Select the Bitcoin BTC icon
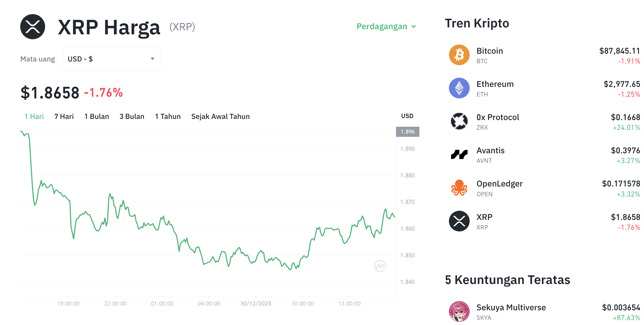Viewport: 644px width, 325px height. click(x=459, y=55)
